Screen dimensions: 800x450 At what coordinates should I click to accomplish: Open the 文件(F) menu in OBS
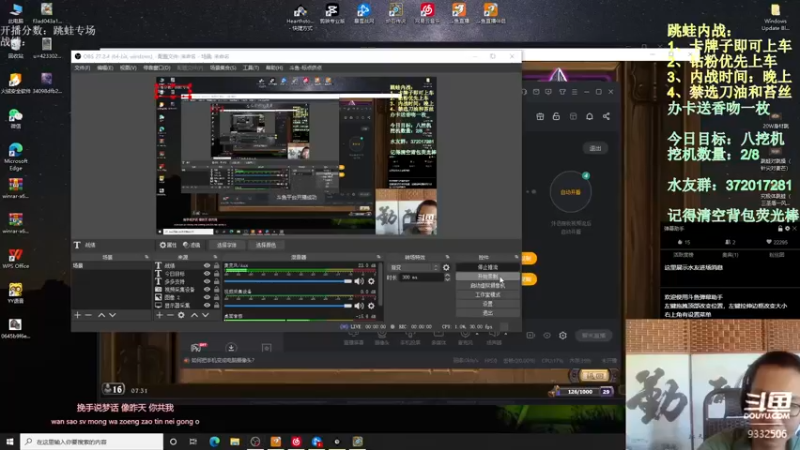(82, 68)
